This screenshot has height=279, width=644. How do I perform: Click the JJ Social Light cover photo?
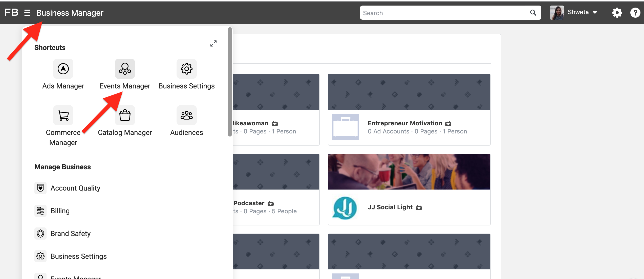coord(409,172)
